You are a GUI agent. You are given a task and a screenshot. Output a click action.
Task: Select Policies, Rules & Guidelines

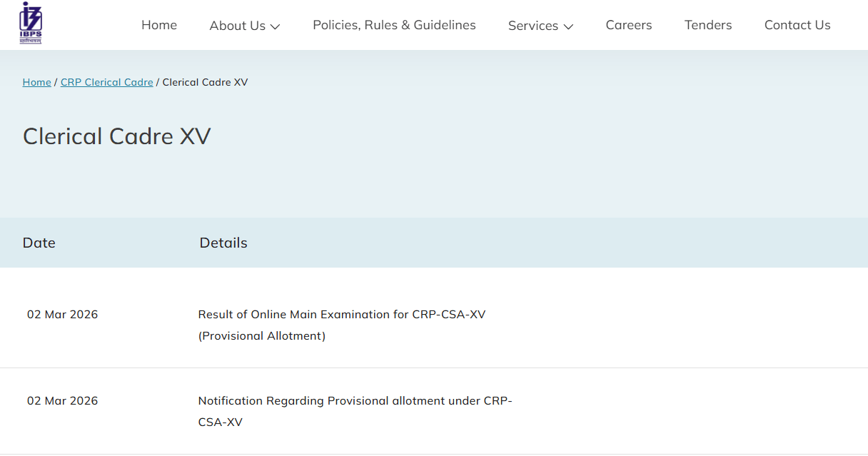(393, 24)
